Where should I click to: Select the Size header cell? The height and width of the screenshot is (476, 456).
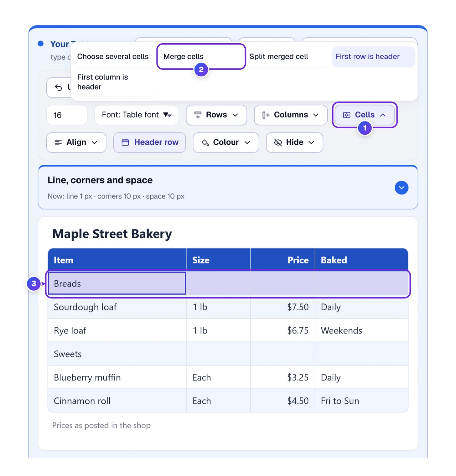point(218,260)
